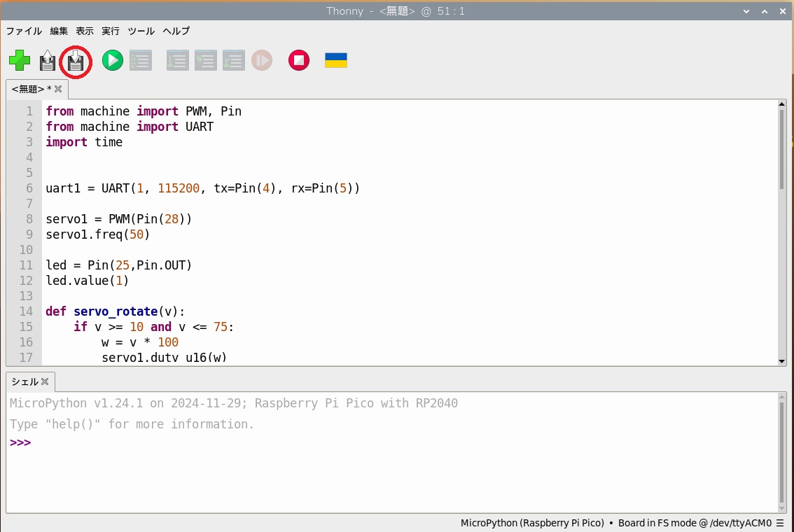
Task: Close the <無題> editor tab
Action: 58,89
